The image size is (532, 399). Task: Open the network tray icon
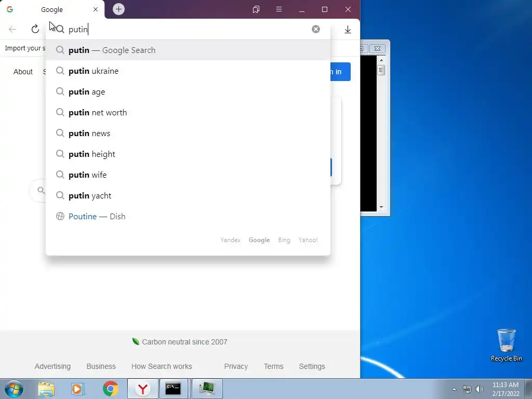tap(467, 389)
